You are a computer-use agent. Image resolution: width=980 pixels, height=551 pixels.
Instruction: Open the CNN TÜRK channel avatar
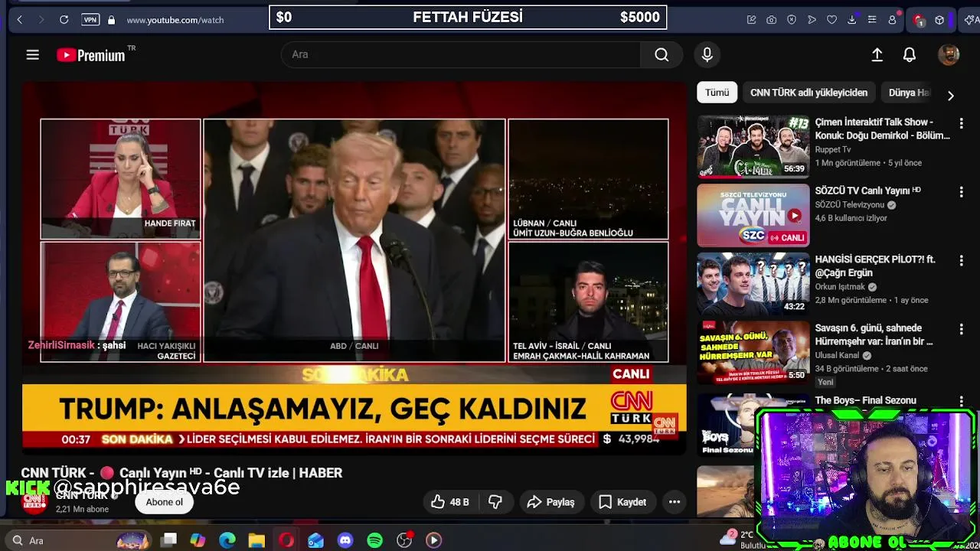click(x=34, y=502)
